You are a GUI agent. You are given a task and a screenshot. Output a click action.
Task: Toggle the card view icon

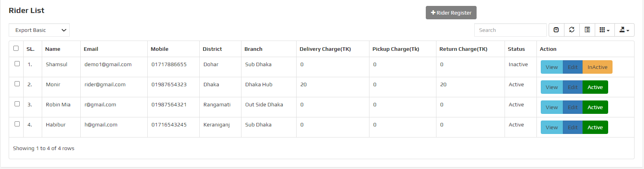tap(587, 30)
